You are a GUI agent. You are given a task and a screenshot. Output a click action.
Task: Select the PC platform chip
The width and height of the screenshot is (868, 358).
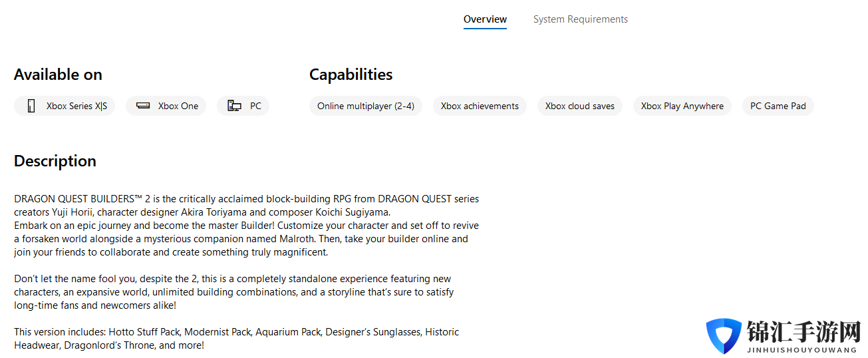coord(243,106)
